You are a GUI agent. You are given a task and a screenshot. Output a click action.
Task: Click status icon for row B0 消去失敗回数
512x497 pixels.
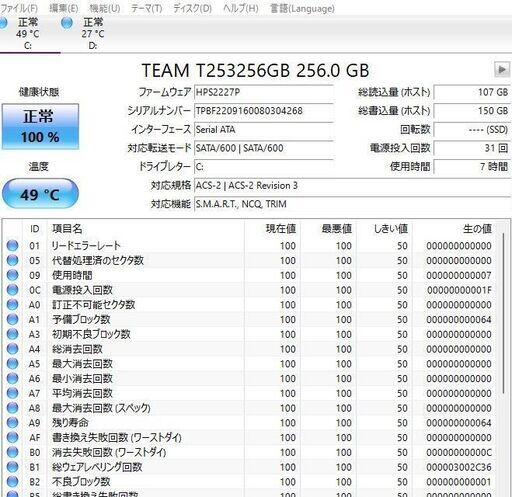pos(12,452)
